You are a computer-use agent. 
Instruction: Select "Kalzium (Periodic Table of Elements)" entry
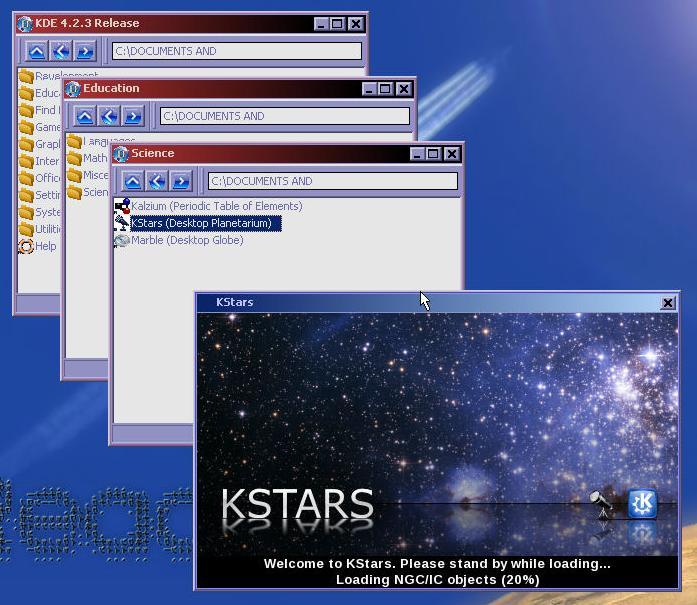point(216,206)
